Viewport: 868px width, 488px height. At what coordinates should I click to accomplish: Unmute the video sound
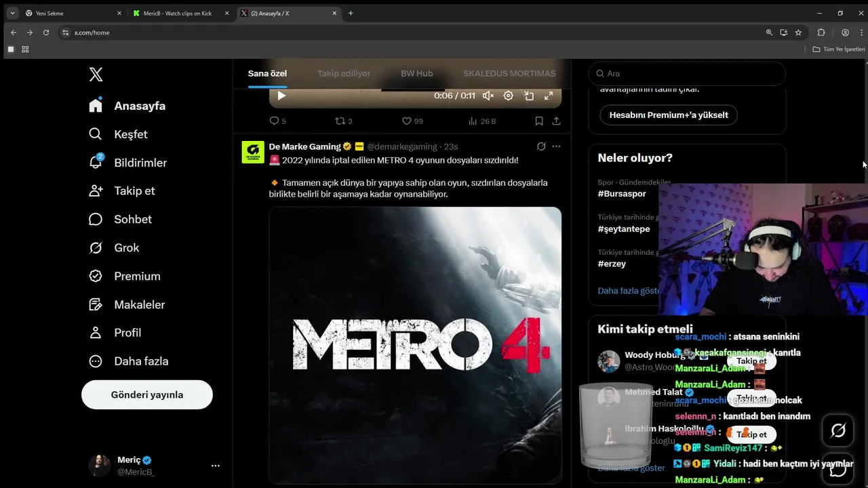click(488, 96)
